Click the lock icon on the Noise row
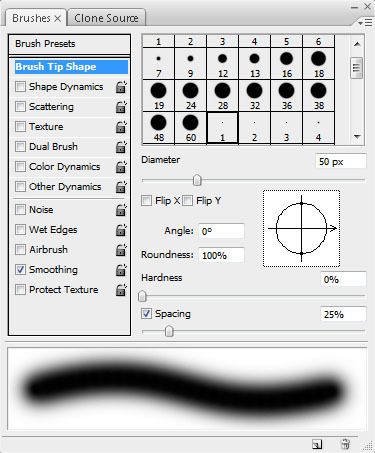The width and height of the screenshot is (375, 453). [x=121, y=210]
